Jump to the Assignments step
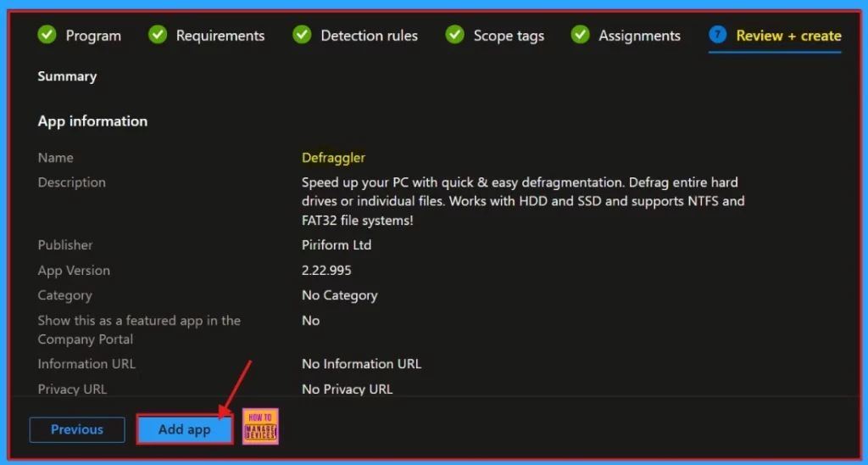The image size is (868, 465). click(626, 36)
